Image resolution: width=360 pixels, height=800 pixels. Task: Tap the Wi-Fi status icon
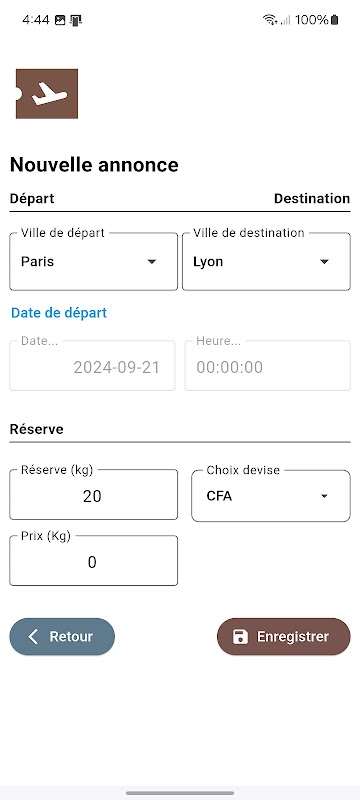270,20
